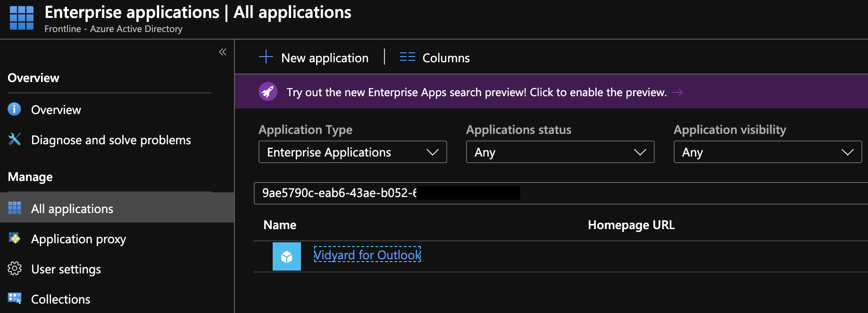
Task: Click the plus icon for New application
Action: click(266, 57)
